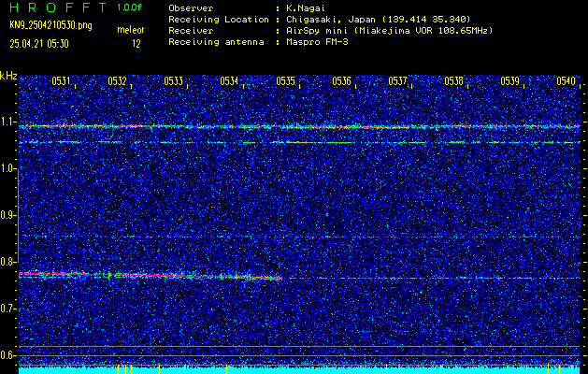Image resolution: width=588 pixels, height=374 pixels.
Task: Click the version number 1.00f
Action: coord(129,7)
